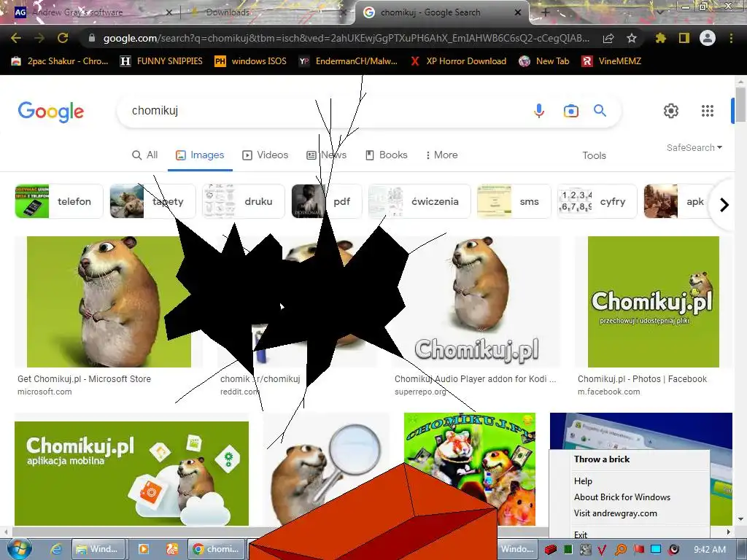Filter images by the druku chip
Viewport: 747px width, 560px height.
[x=244, y=201]
